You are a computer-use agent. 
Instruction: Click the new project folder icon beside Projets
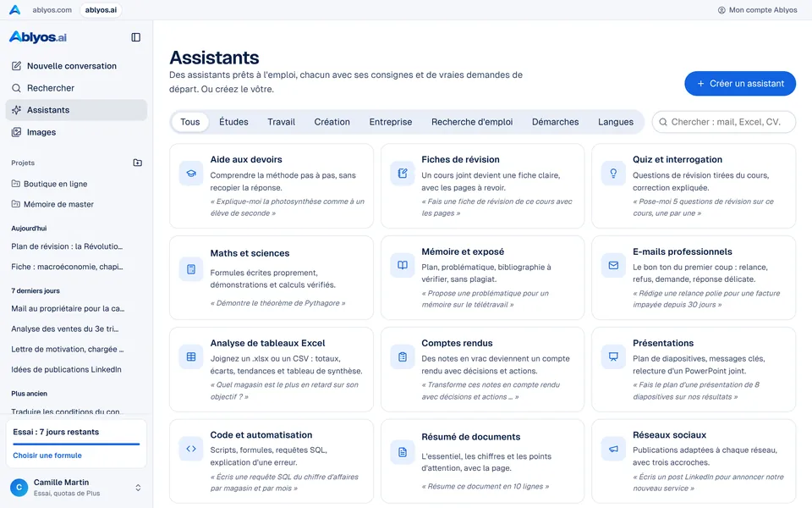(137, 163)
